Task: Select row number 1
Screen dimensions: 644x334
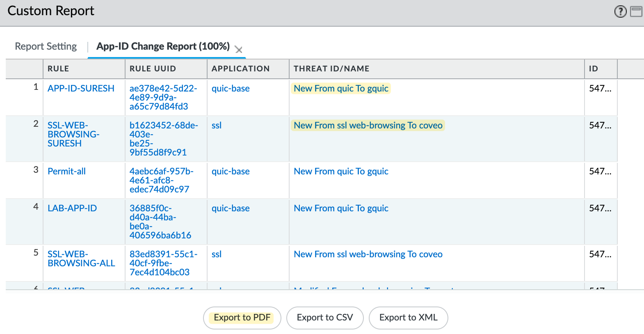Action: (36, 87)
